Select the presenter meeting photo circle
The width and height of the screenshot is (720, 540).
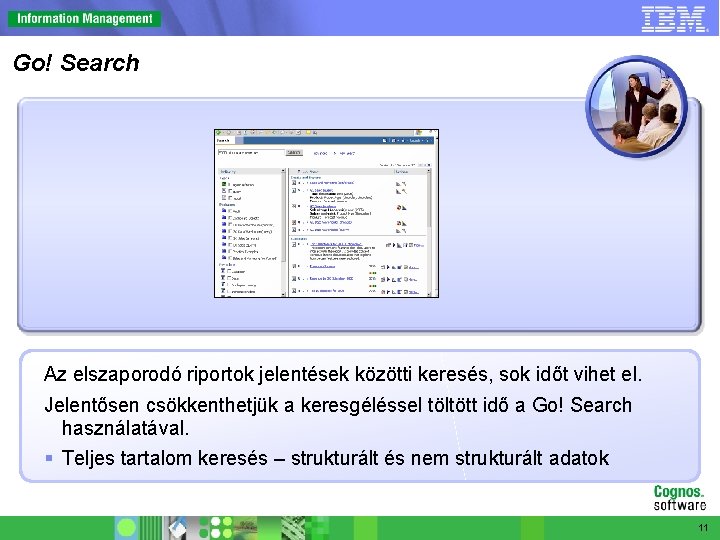pos(636,106)
